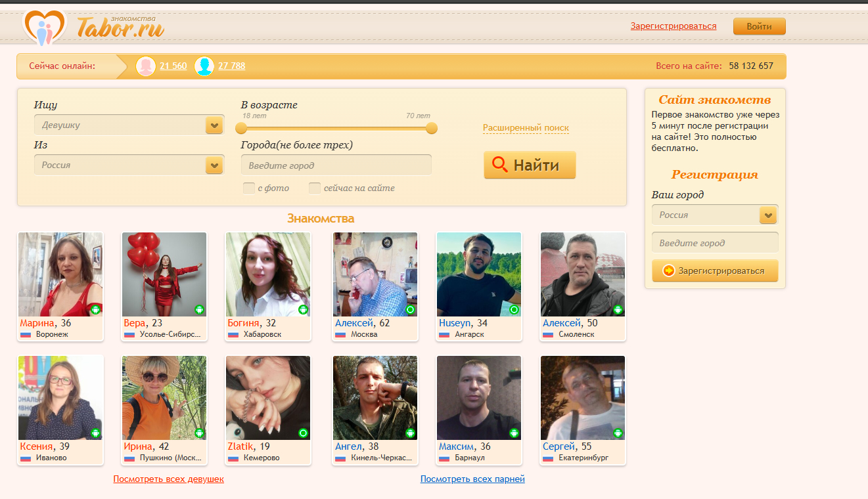
Task: Click the Russian flag next to Иваново
Action: coord(26,458)
